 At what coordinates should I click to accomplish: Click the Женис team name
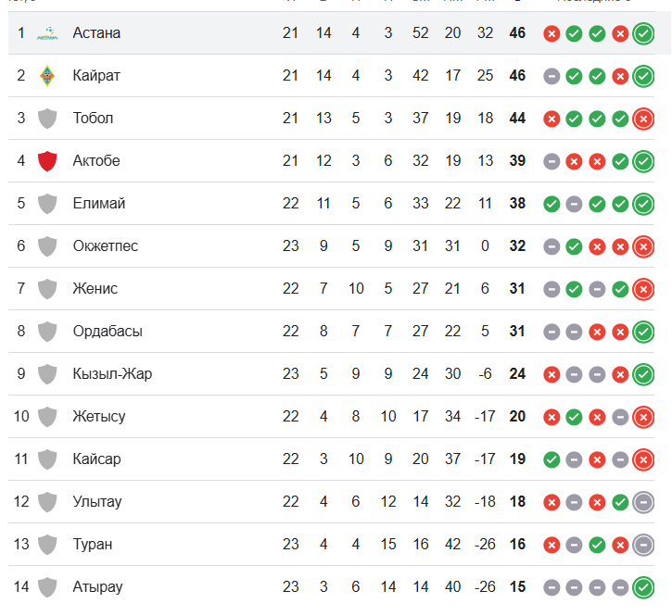pyautogui.click(x=95, y=288)
